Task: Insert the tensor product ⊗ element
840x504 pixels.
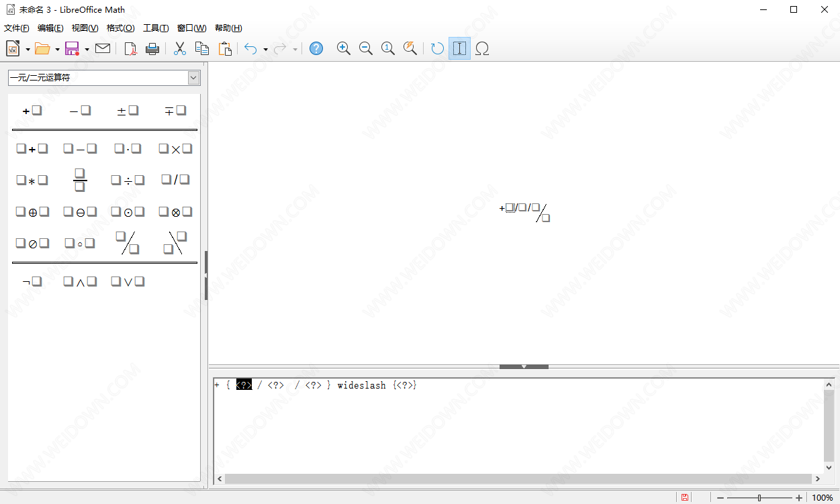Action: coord(175,212)
